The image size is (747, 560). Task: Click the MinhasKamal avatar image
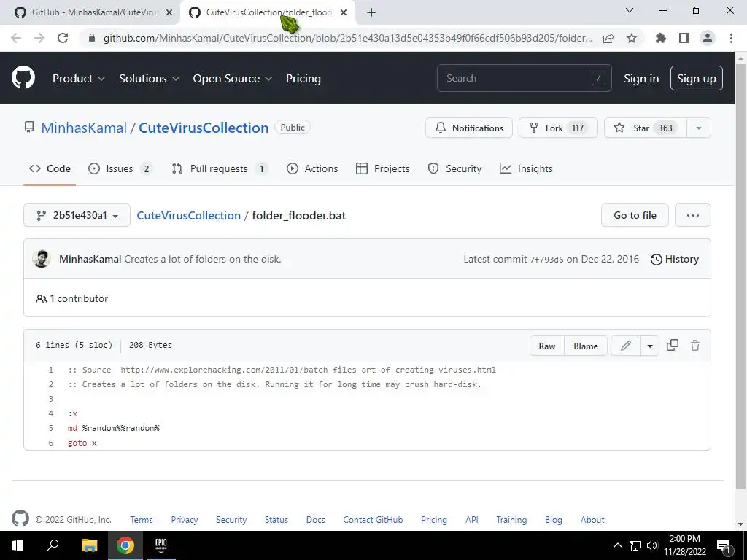coord(42,259)
